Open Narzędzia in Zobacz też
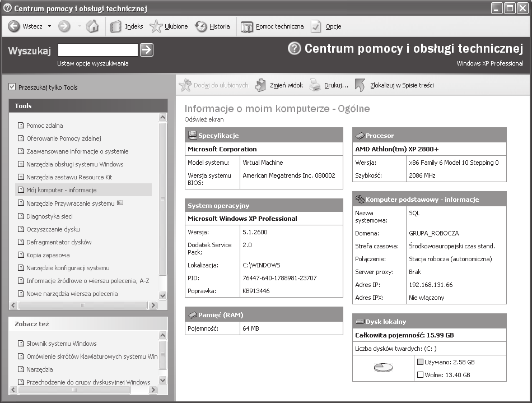 [x=39, y=369]
